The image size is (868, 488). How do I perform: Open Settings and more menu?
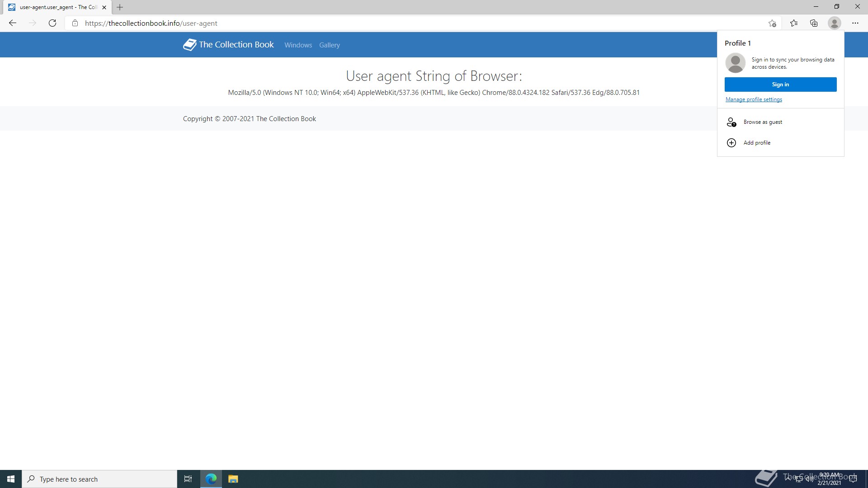855,23
